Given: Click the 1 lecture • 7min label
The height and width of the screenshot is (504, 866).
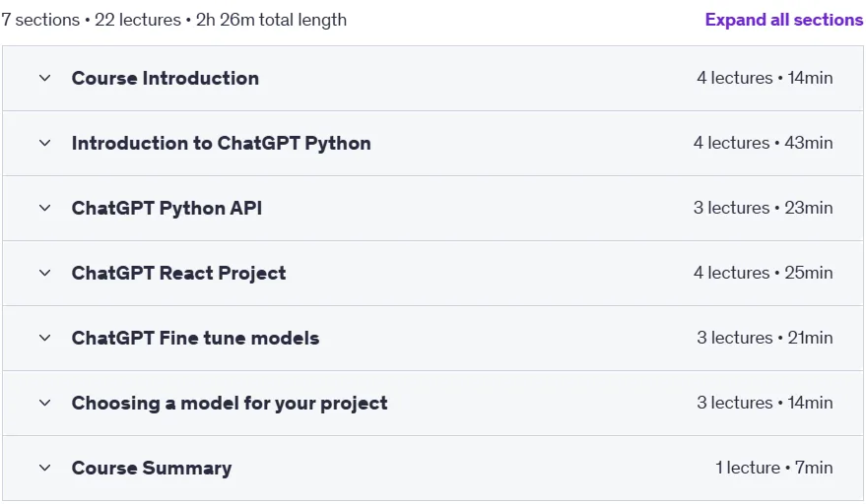Looking at the screenshot, I should 774,468.
